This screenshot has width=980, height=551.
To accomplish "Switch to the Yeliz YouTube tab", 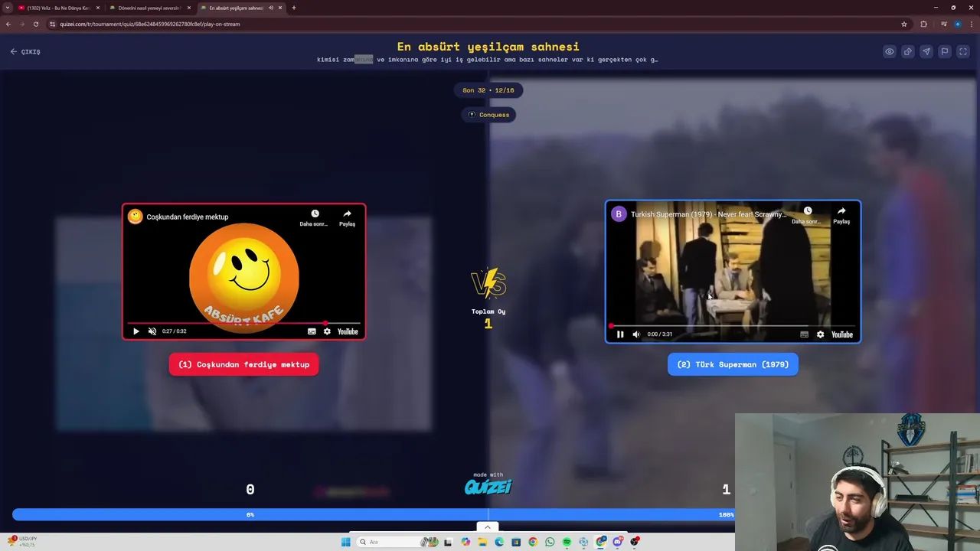I will [x=58, y=8].
